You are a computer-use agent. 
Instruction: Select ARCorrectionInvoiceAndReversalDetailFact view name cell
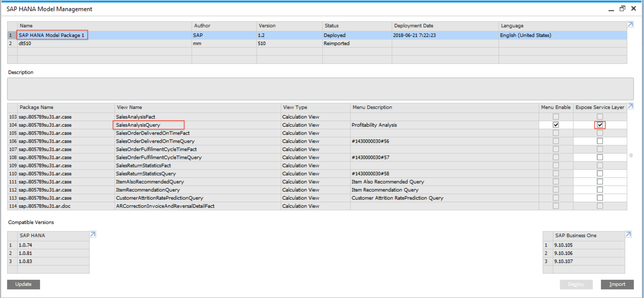pos(198,206)
